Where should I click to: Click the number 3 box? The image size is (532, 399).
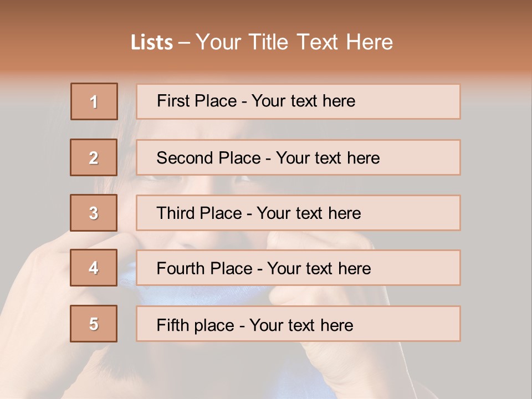click(94, 213)
